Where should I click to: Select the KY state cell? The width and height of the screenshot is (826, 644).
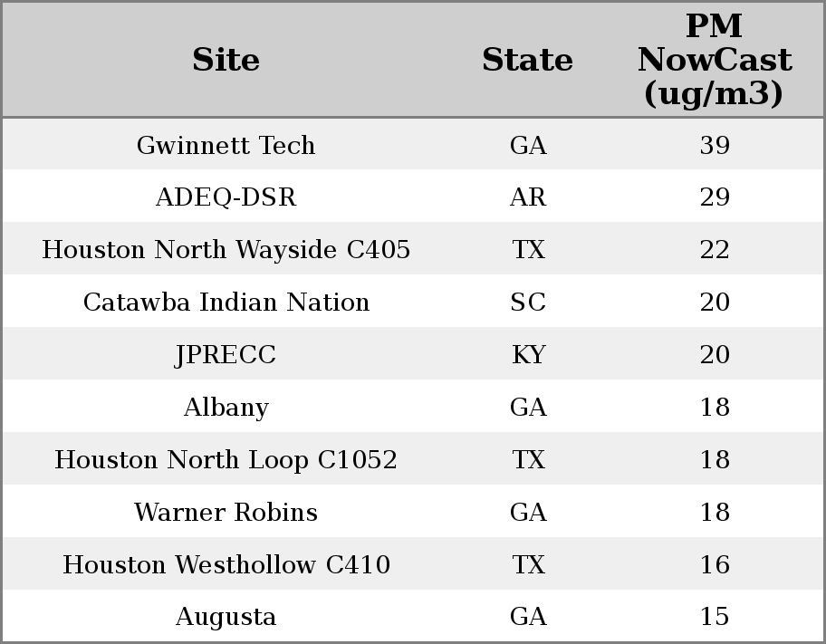pyautogui.click(x=528, y=355)
